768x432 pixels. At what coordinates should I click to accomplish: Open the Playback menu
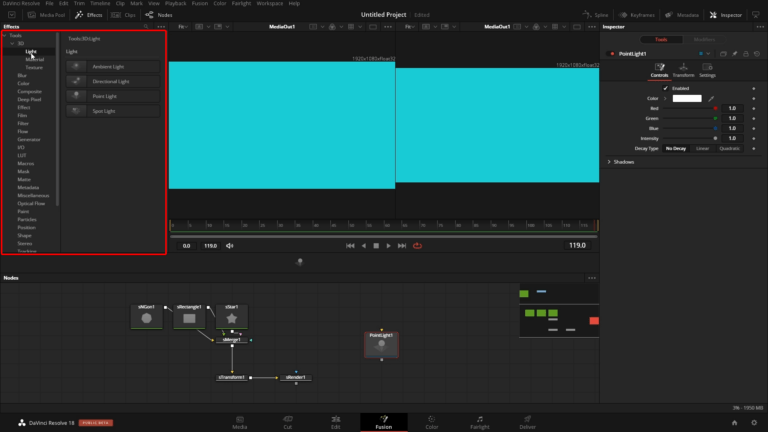[175, 3]
